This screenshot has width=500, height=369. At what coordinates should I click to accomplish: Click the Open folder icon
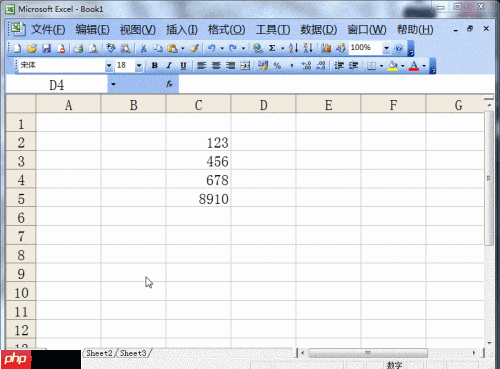click(32, 48)
